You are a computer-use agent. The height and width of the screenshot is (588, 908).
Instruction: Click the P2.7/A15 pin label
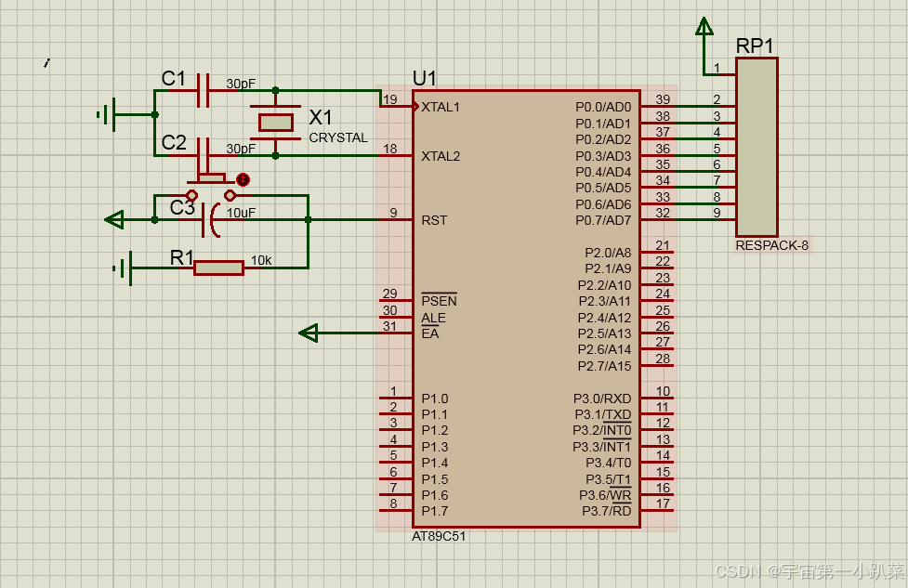point(604,366)
